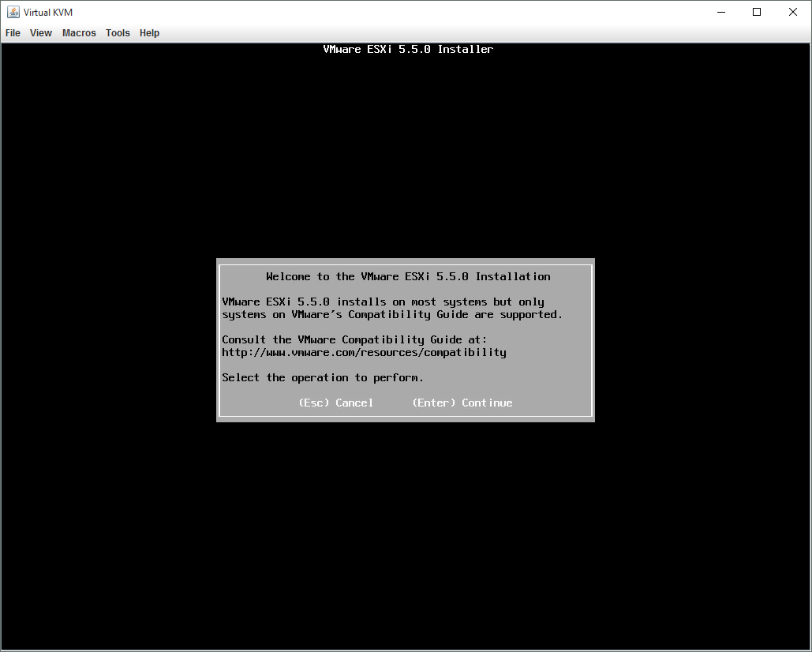Screen dimensions: 812x652
Task: Click the 'Select the operation to perform' text
Action: pos(323,377)
